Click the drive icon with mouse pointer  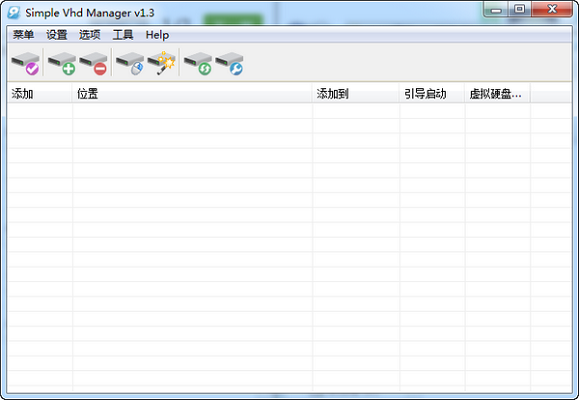tap(130, 63)
